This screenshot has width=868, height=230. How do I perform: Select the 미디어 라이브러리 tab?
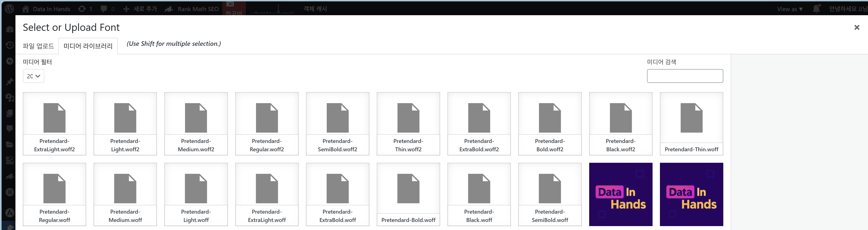pyautogui.click(x=88, y=46)
